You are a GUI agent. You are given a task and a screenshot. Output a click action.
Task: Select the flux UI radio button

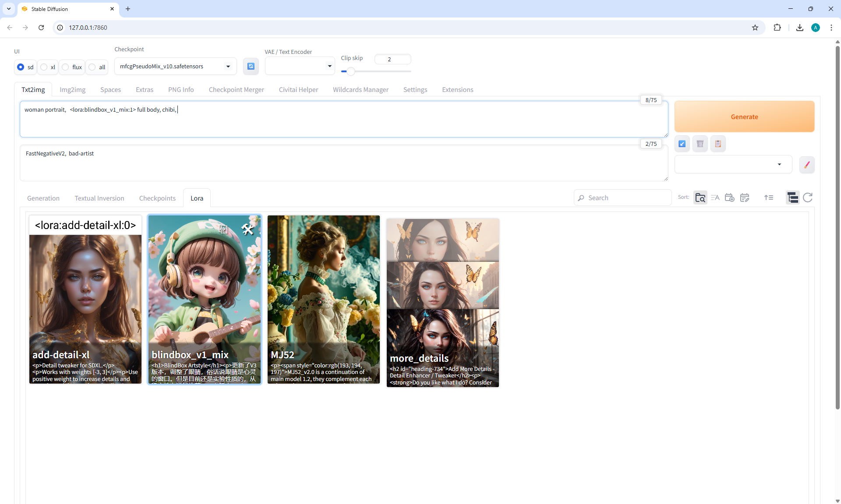click(66, 67)
